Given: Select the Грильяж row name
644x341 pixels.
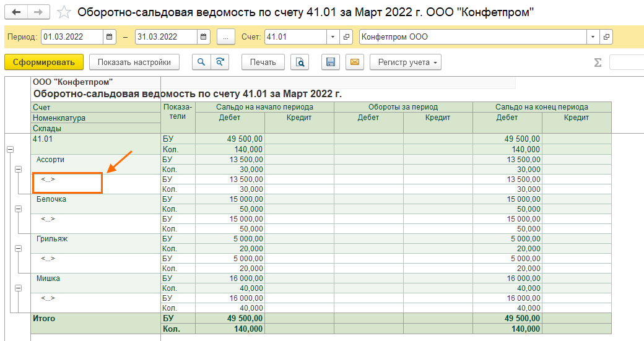Looking at the screenshot, I should point(52,239).
